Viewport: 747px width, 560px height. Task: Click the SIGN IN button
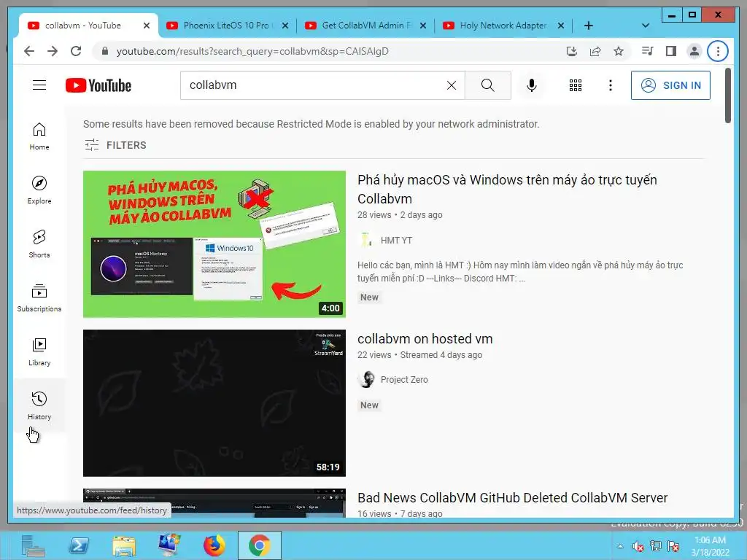[x=670, y=85]
